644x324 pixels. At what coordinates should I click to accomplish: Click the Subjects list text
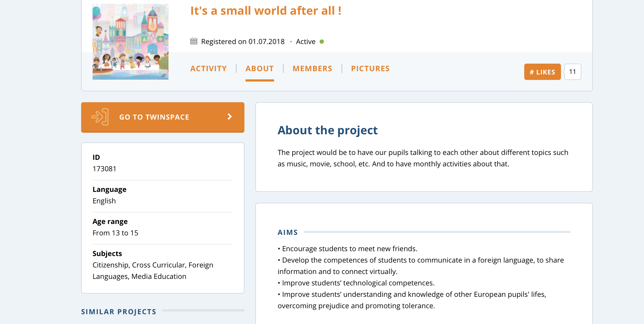(x=153, y=270)
